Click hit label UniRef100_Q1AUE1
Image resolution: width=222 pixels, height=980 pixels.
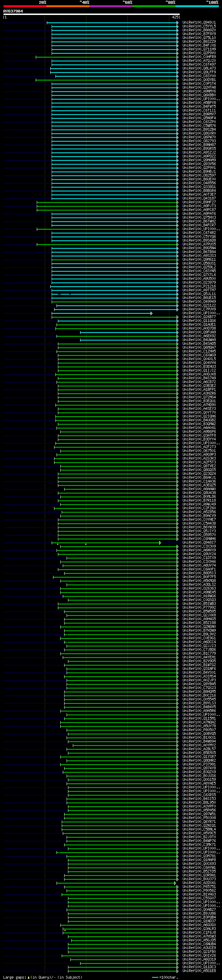pos(199,324)
